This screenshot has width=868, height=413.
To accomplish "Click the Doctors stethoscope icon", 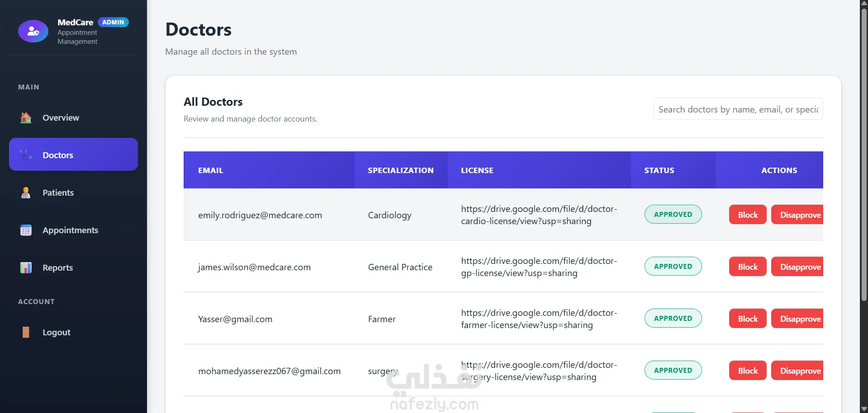I will click(x=26, y=155).
